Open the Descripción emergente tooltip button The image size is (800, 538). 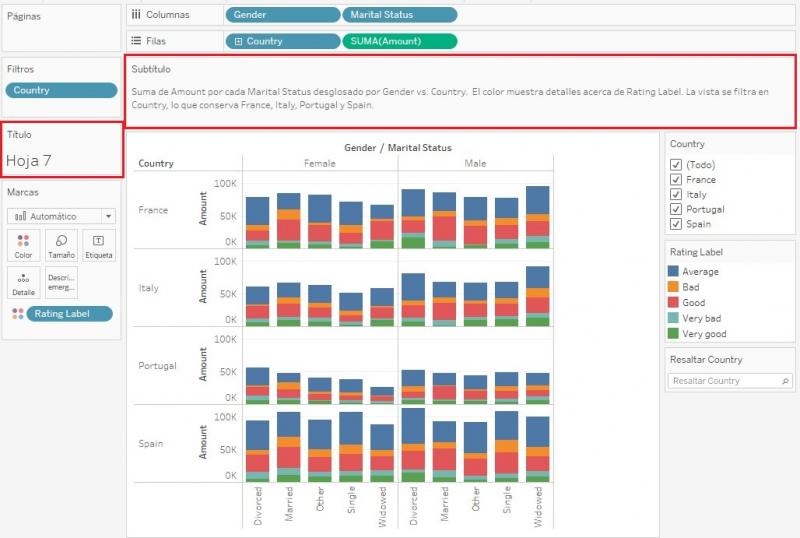[61, 283]
